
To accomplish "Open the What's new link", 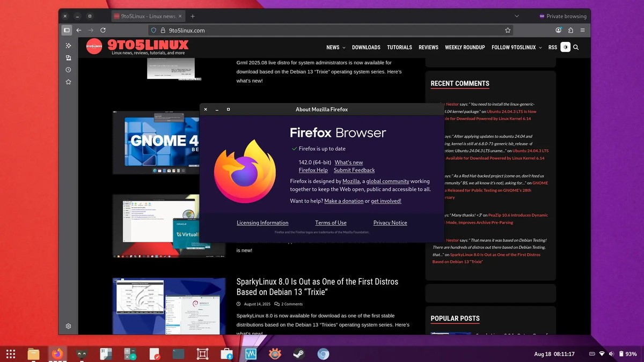I will point(349,162).
